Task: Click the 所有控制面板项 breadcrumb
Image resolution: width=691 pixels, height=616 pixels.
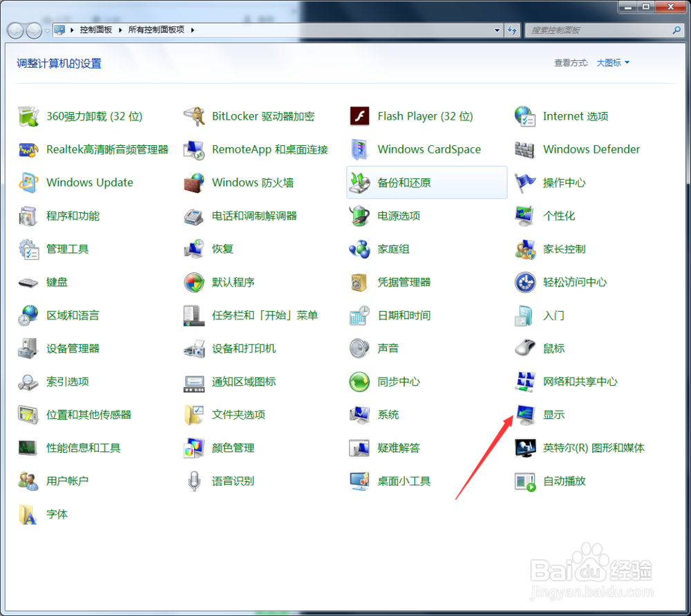Action: pyautogui.click(x=156, y=30)
